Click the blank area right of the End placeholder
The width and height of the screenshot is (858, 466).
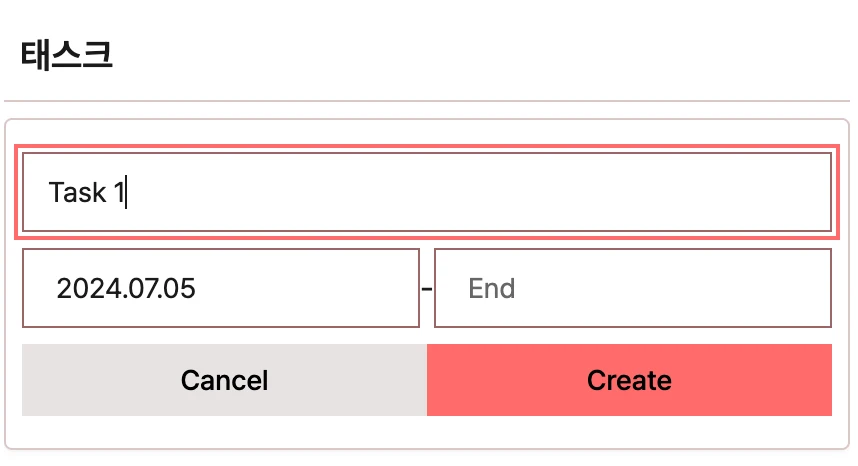point(673,288)
